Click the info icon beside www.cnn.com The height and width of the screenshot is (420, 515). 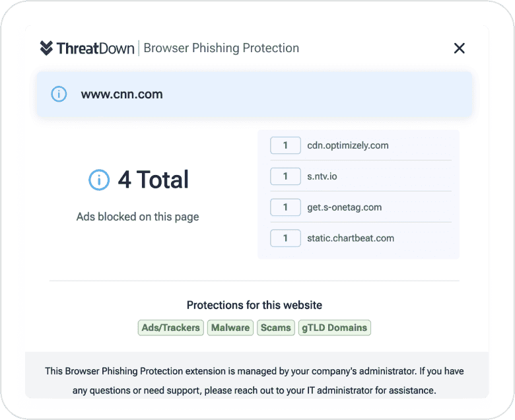tap(59, 94)
